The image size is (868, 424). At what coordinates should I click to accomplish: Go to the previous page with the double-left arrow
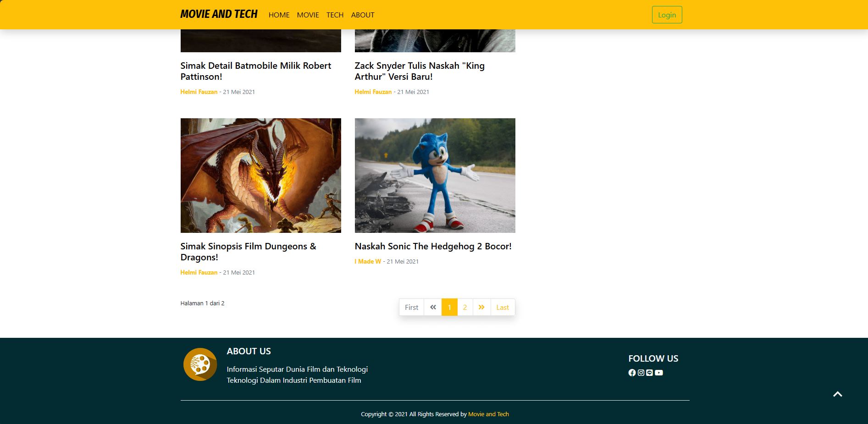point(433,307)
